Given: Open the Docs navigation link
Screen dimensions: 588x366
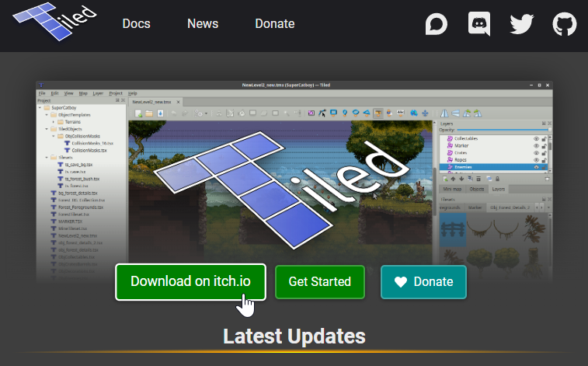Looking at the screenshot, I should (x=136, y=23).
